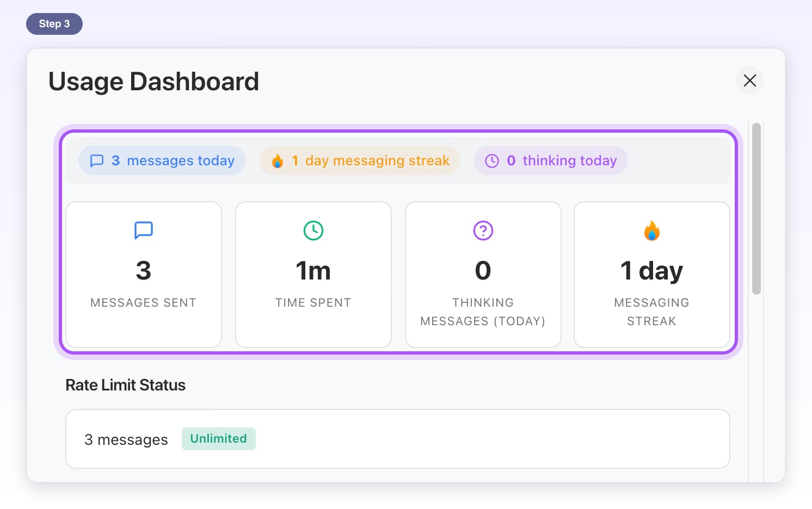The image size is (812, 509).
Task: Click the '1 day' streak value
Action: tap(652, 271)
